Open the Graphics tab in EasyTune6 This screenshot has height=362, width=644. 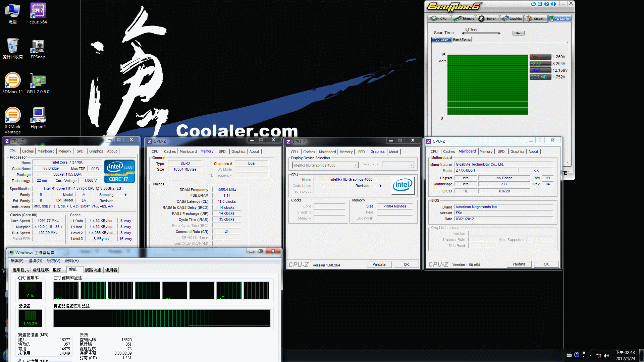(512, 18)
